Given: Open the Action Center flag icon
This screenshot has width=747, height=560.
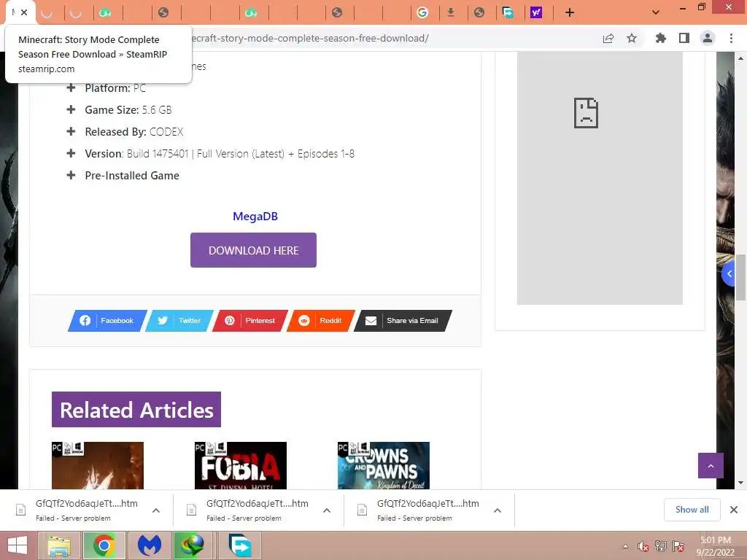Looking at the screenshot, I should [x=678, y=546].
